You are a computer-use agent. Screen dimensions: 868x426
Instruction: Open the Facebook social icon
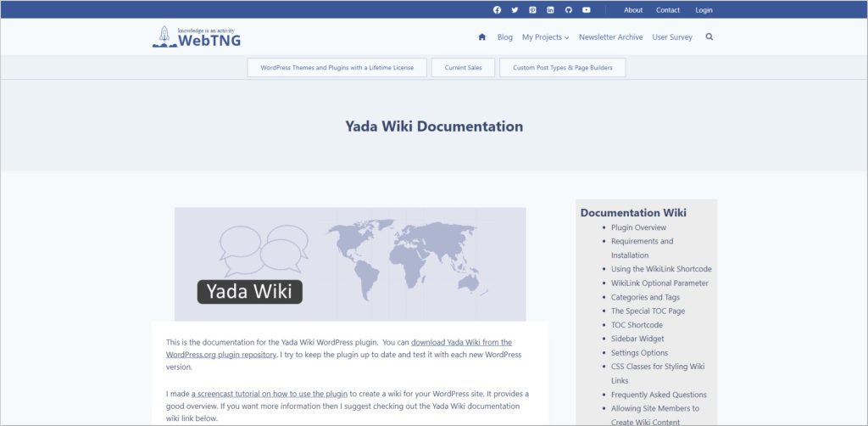(x=497, y=10)
